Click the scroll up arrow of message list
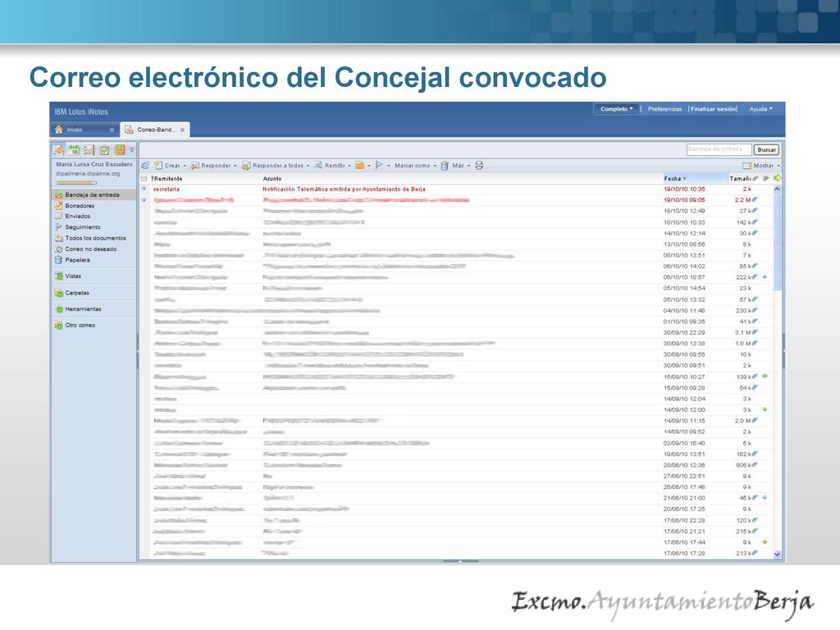 tap(778, 189)
